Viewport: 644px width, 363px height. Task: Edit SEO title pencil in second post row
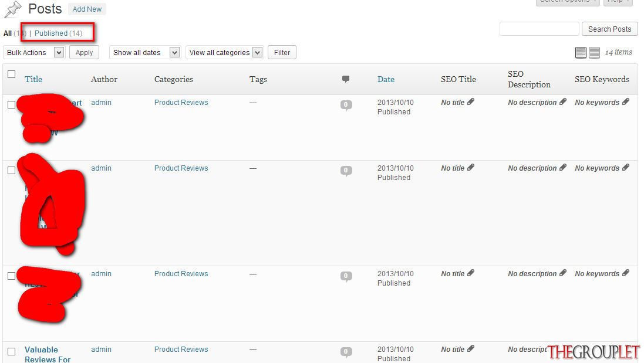[471, 167]
